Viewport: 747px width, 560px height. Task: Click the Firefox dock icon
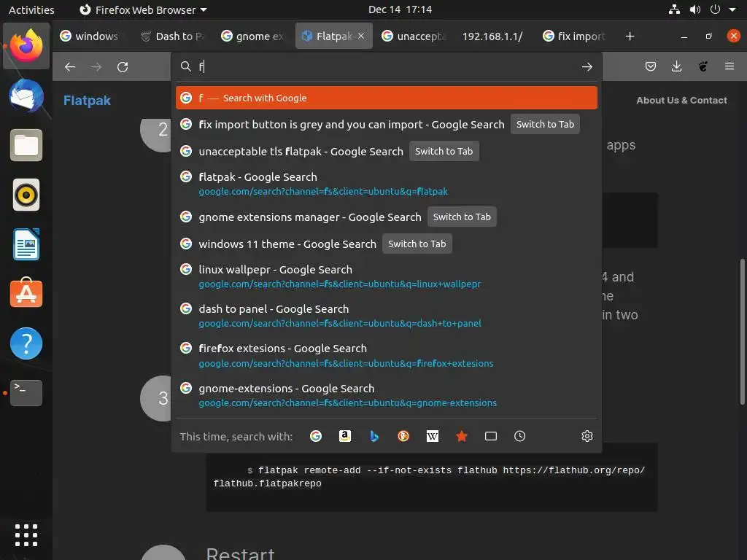[x=26, y=46]
